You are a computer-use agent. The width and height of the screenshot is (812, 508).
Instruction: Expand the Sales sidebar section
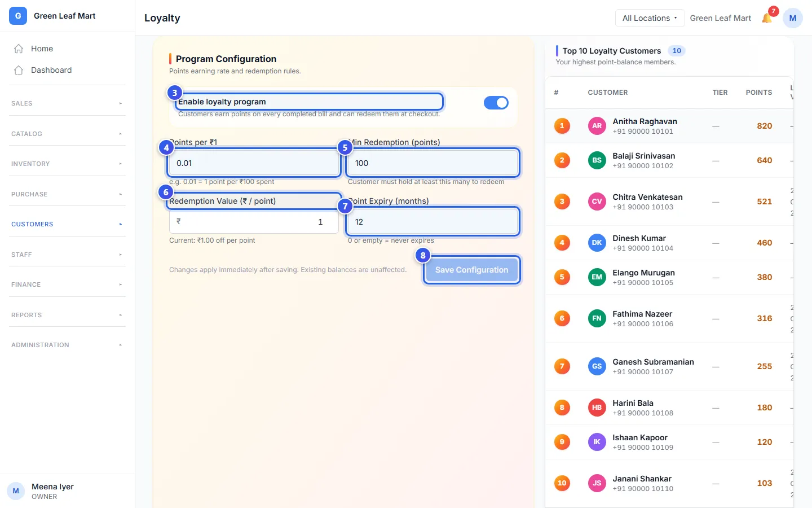[67, 103]
